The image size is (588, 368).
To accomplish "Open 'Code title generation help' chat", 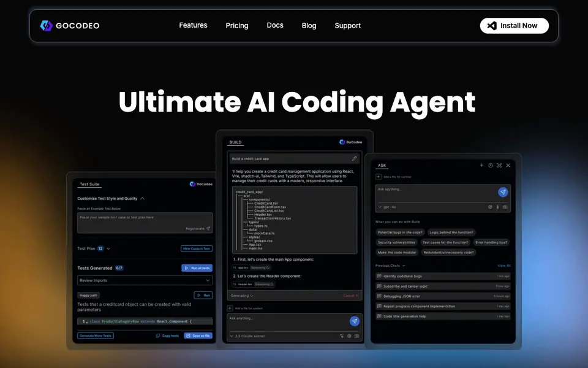I will tap(443, 316).
